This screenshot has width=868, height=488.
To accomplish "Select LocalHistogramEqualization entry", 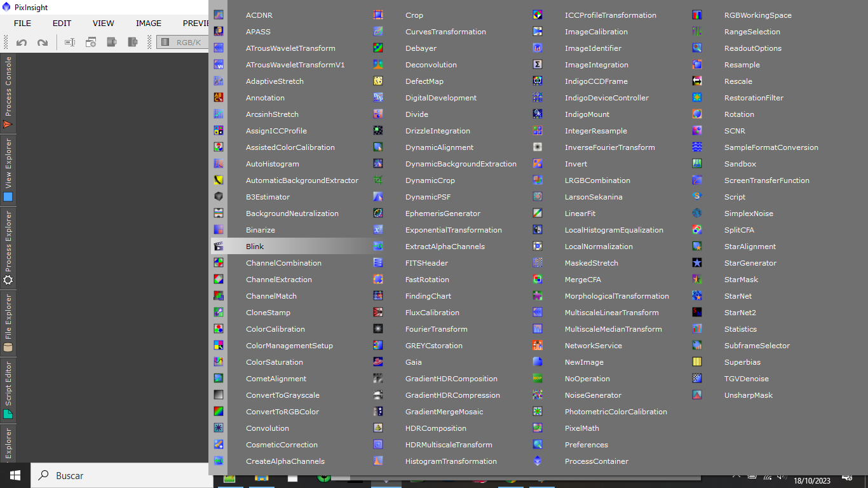I will pos(614,229).
